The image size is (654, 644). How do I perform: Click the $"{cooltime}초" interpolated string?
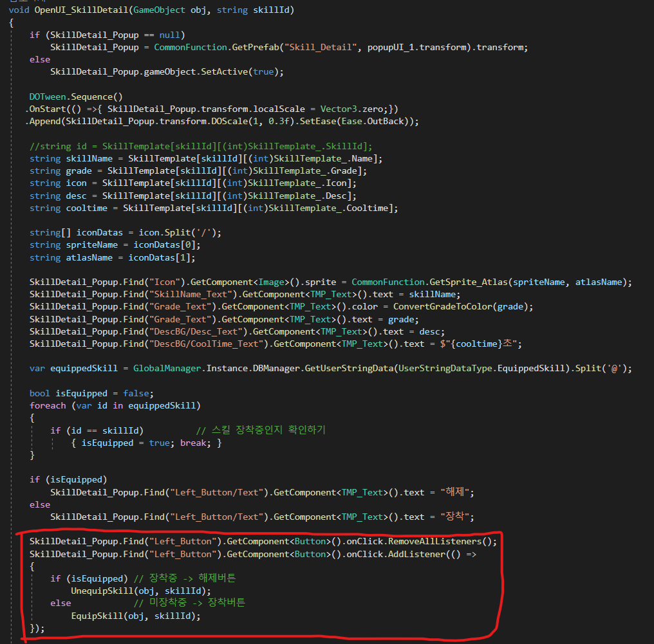point(479,344)
